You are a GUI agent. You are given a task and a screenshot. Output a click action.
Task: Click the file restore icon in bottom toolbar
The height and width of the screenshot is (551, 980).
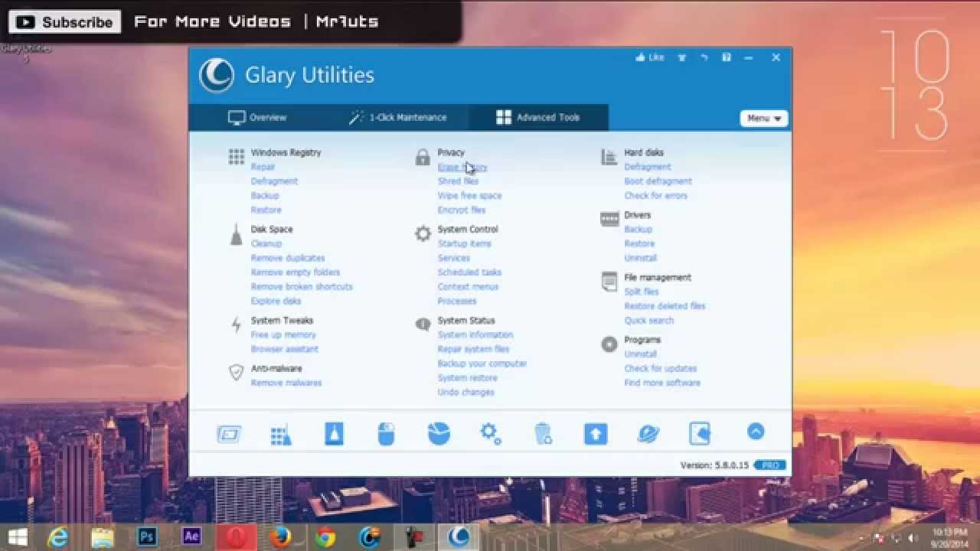700,433
